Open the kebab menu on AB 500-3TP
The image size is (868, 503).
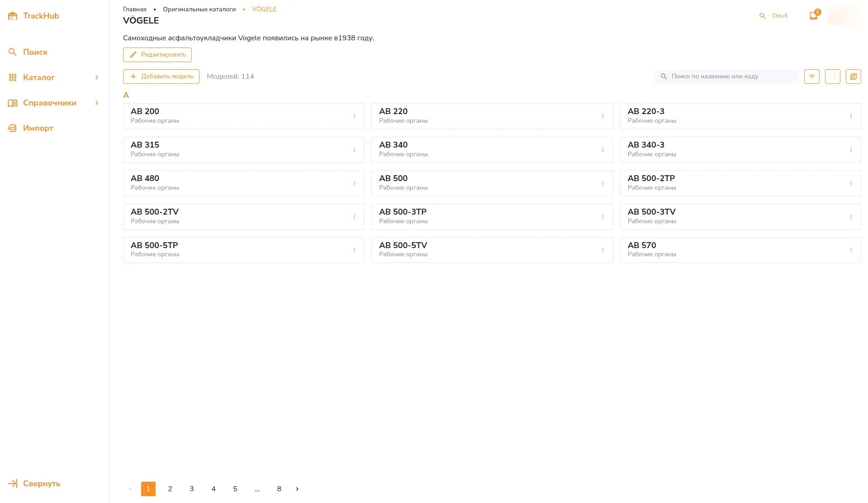(x=602, y=217)
